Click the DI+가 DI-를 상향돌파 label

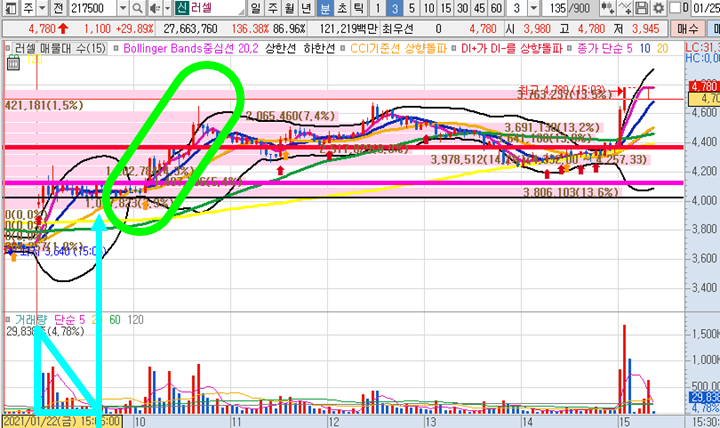click(512, 48)
